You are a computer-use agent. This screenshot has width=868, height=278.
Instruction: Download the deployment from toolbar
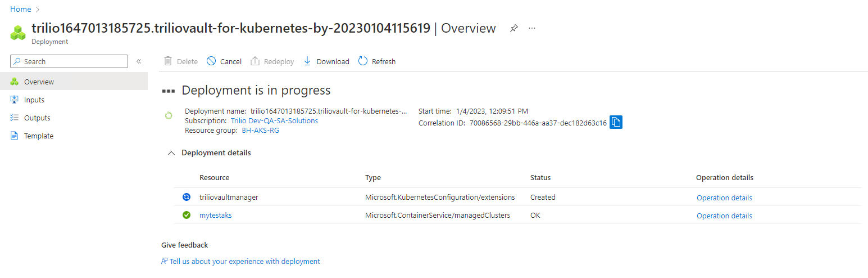click(326, 61)
